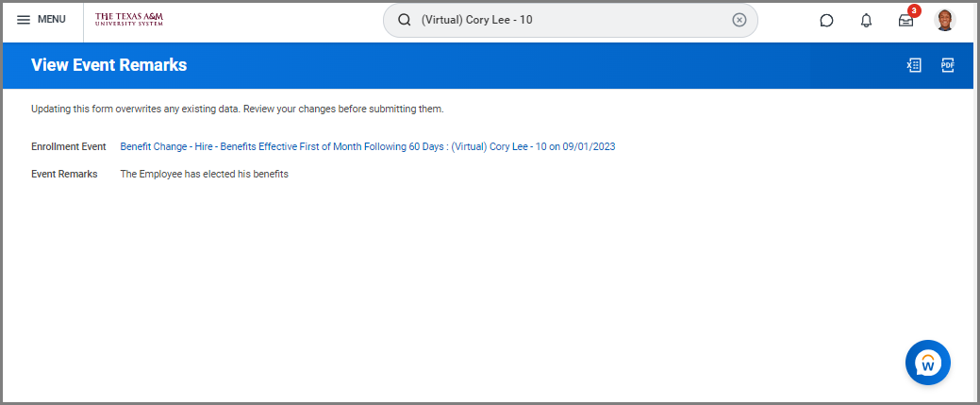Viewport: 980px width, 405px height.
Task: Click the View Event Remarks page title
Action: (108, 65)
